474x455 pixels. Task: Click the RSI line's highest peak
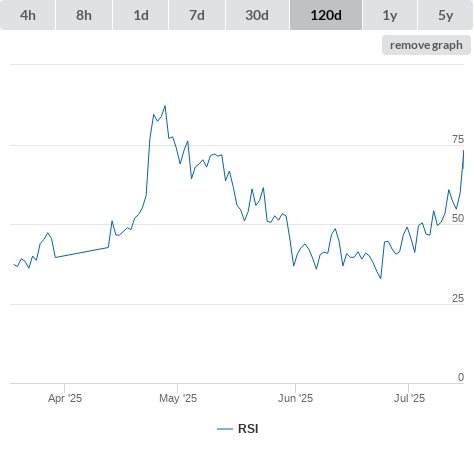coord(165,106)
